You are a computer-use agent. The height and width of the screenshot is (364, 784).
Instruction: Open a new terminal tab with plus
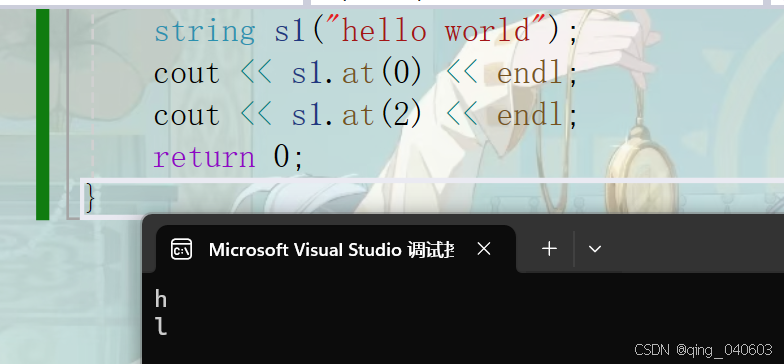coord(549,248)
